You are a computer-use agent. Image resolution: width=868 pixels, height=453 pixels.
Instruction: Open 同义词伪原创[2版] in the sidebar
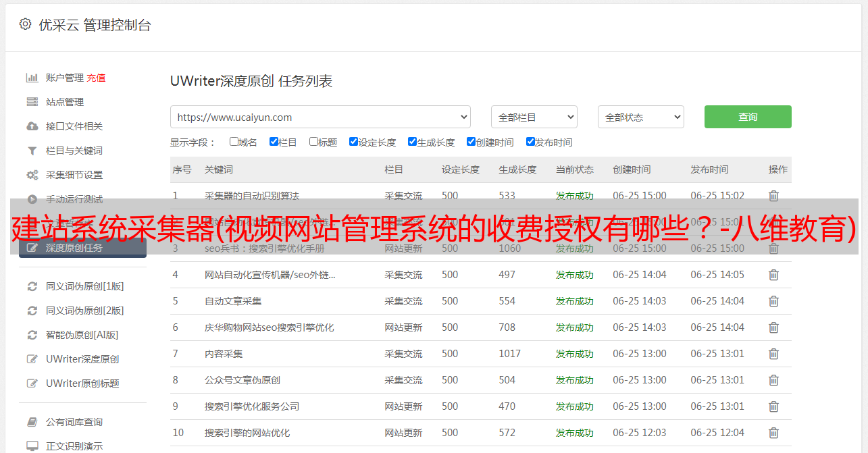84,311
